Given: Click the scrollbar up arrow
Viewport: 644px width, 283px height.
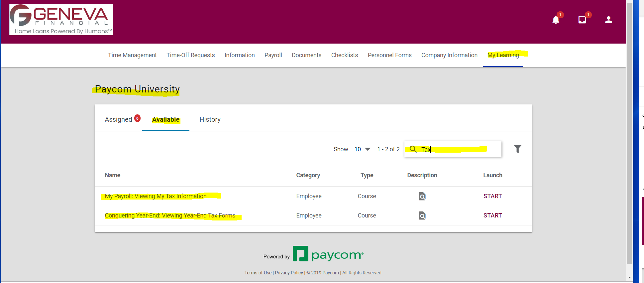Looking at the screenshot, I should pos(629,1).
